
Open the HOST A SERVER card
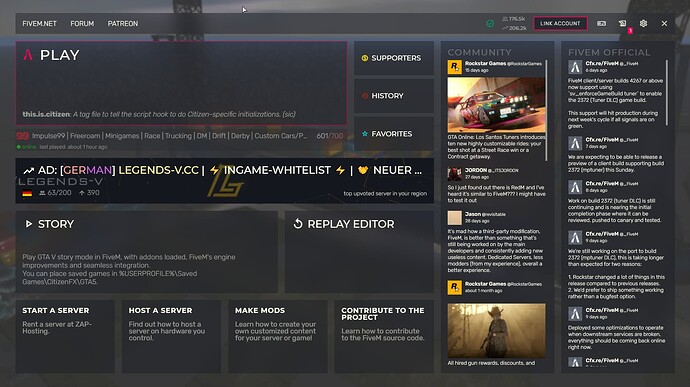pyautogui.click(x=171, y=336)
